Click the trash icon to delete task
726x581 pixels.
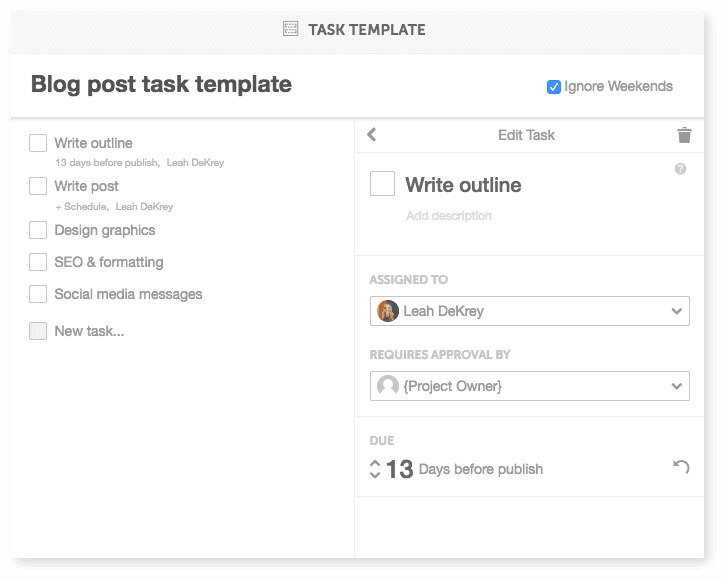coord(684,136)
